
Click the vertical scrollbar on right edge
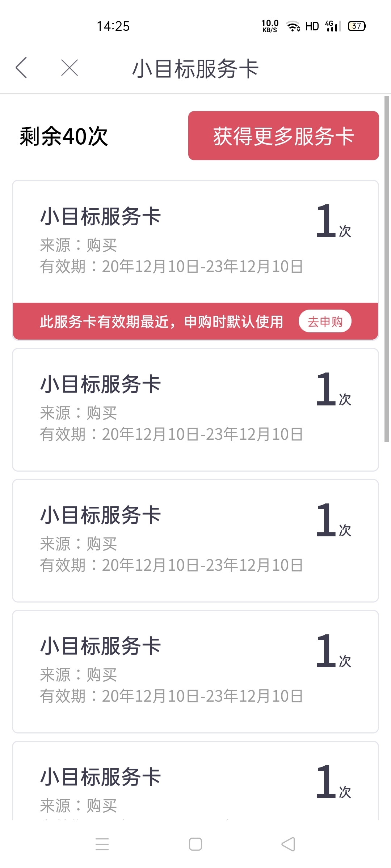pyautogui.click(x=387, y=269)
